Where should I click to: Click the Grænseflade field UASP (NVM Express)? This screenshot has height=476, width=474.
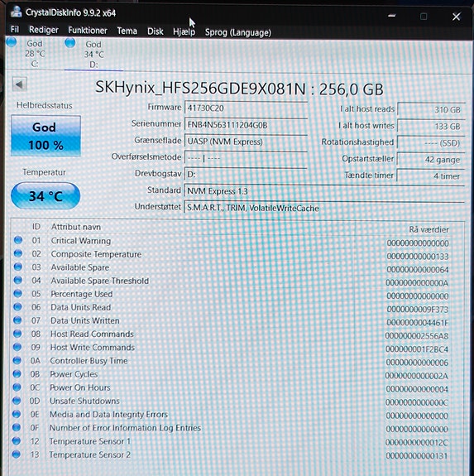pyautogui.click(x=246, y=142)
